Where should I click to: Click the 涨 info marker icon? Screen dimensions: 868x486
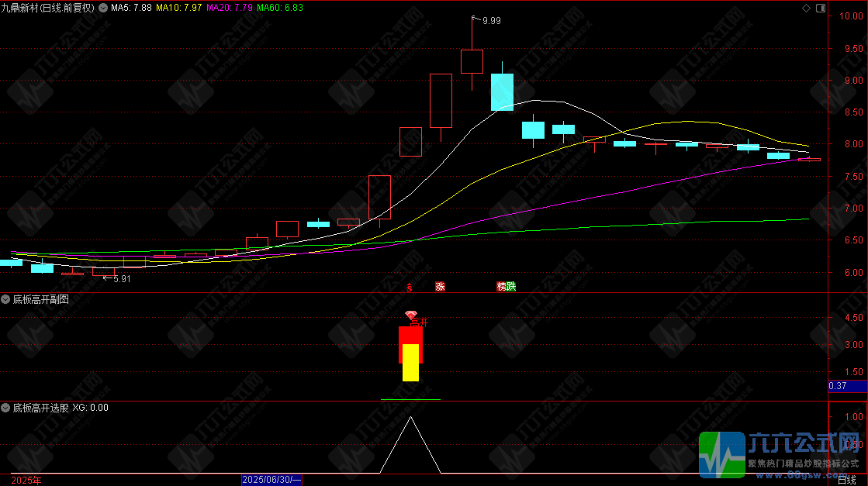(440, 286)
